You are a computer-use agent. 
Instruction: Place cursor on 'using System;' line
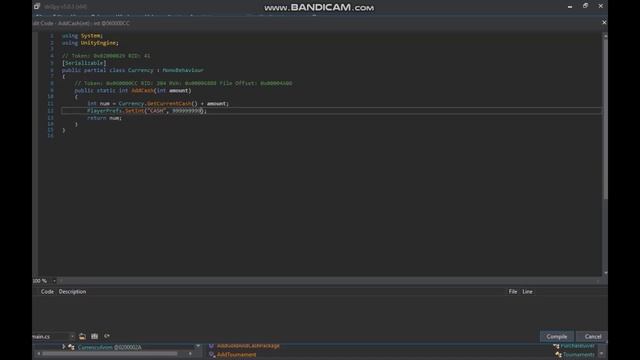pyautogui.click(x=82, y=36)
